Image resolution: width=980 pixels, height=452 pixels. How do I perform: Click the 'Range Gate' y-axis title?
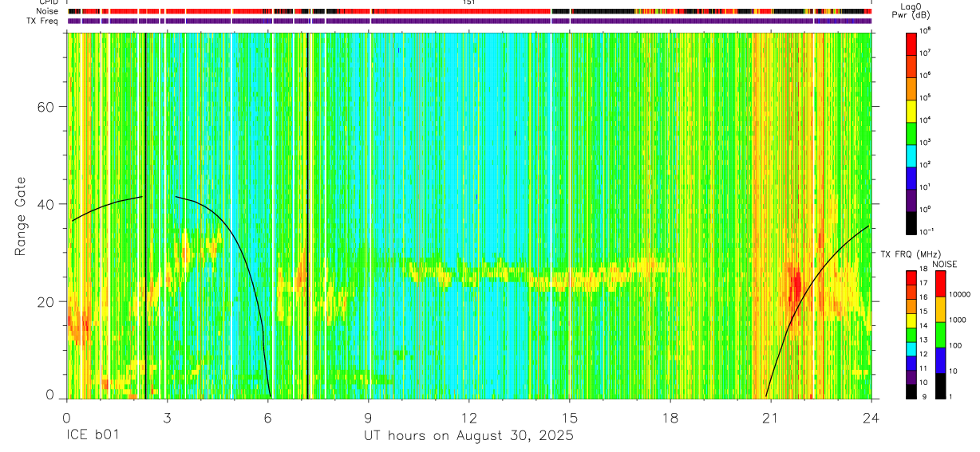21,217
